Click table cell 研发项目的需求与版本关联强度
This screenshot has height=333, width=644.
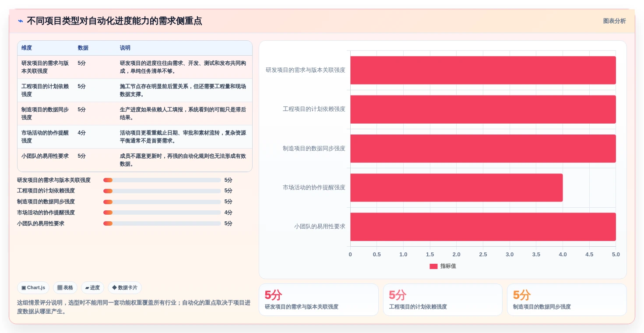(46, 67)
